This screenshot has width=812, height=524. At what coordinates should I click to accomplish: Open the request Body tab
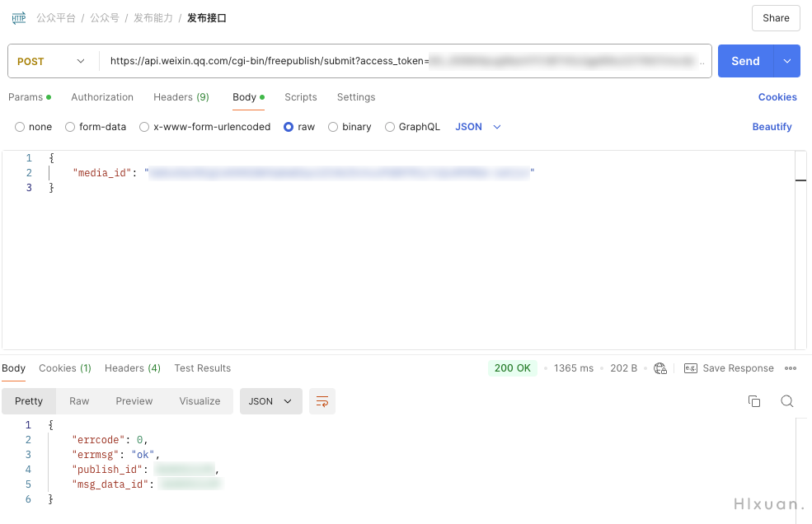click(x=249, y=97)
